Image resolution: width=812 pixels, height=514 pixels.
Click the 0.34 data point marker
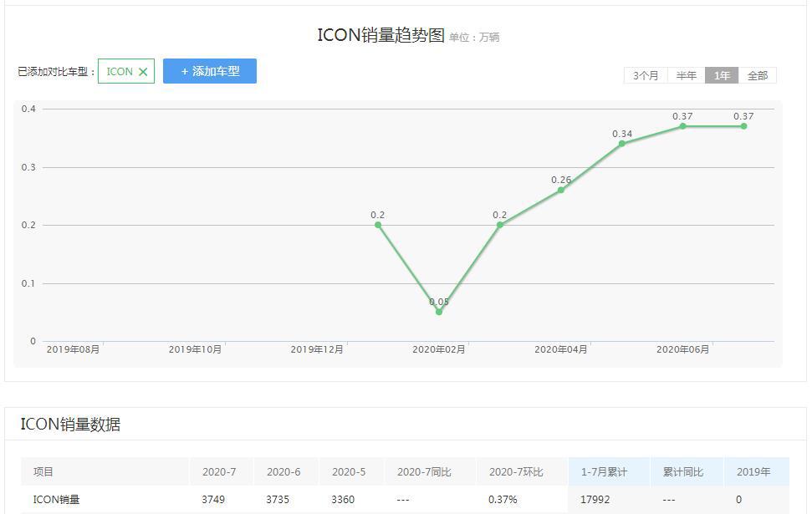tap(622, 144)
